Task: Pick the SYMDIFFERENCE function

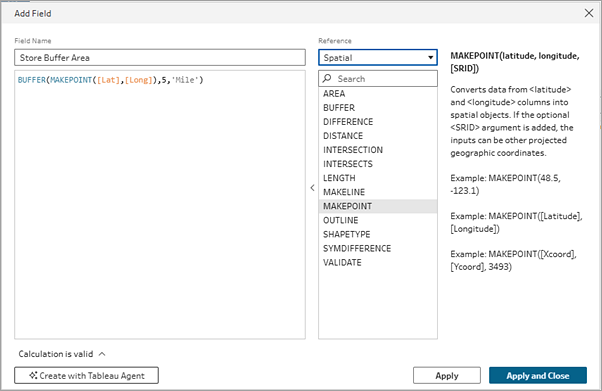Action: (x=378, y=249)
